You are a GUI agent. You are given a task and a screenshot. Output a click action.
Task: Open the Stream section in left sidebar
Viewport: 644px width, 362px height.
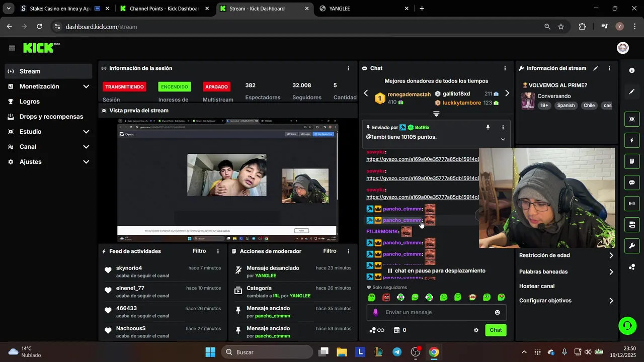[48, 71]
